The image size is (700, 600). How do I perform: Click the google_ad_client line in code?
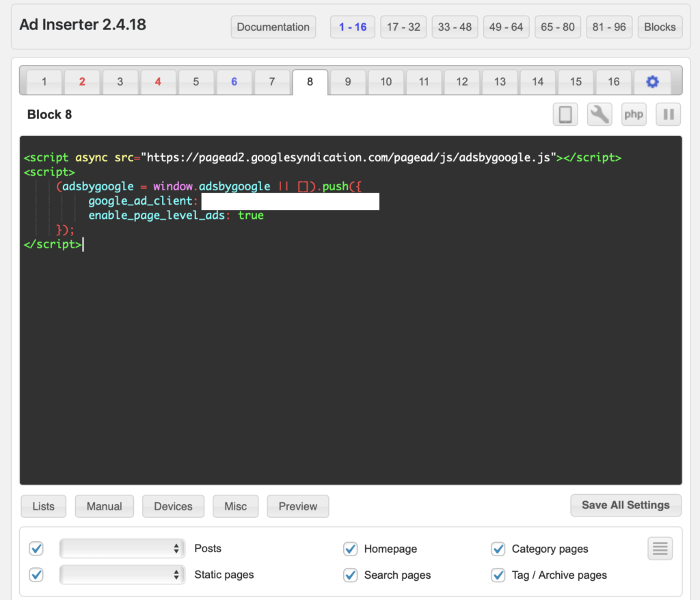point(234,201)
